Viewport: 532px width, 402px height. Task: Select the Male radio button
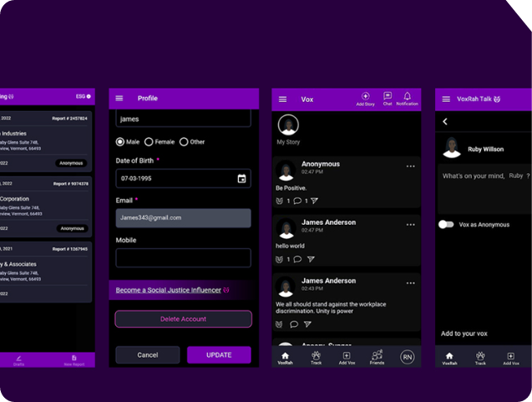click(x=120, y=142)
